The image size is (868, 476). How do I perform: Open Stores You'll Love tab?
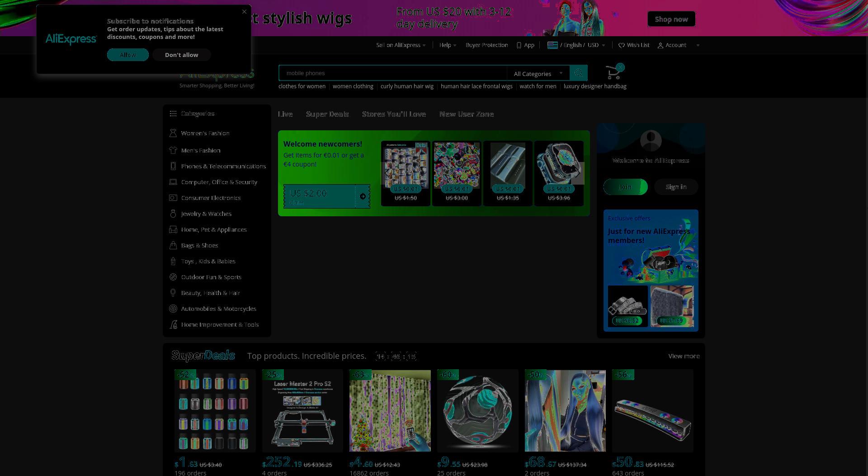(394, 114)
